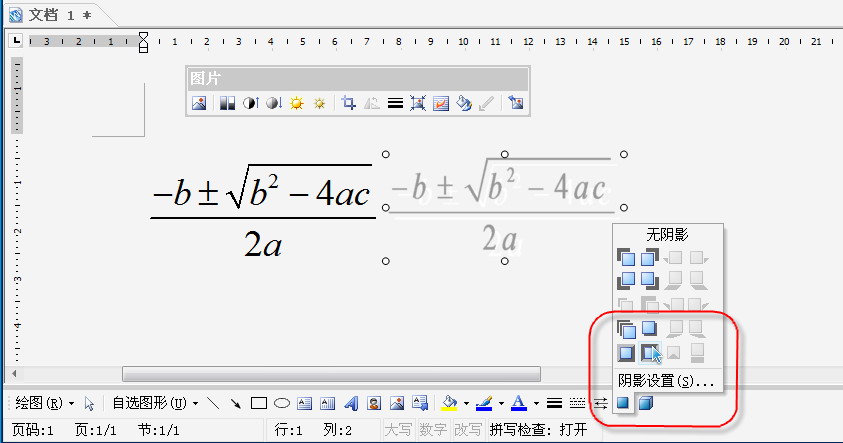Increase picture contrast

click(x=251, y=103)
